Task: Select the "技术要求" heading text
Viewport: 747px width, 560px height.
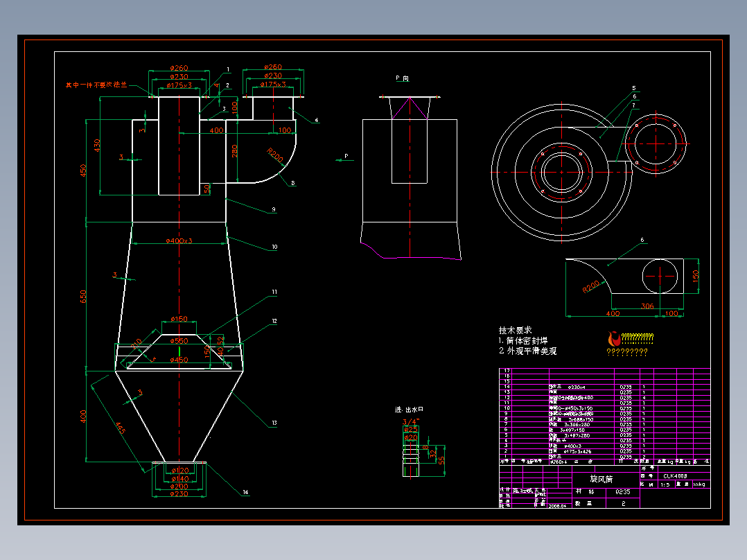Action: [x=515, y=330]
